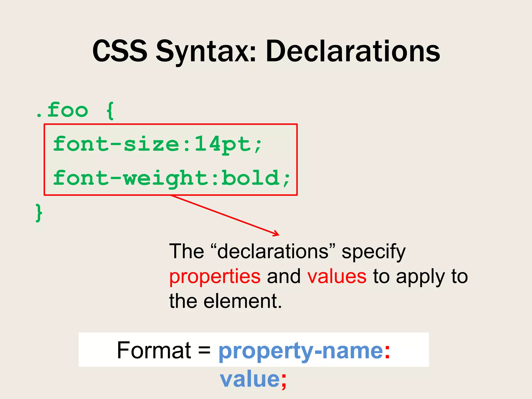Click the blue word 'value' at the bottom
This screenshot has width=532, height=399.
coord(250,379)
